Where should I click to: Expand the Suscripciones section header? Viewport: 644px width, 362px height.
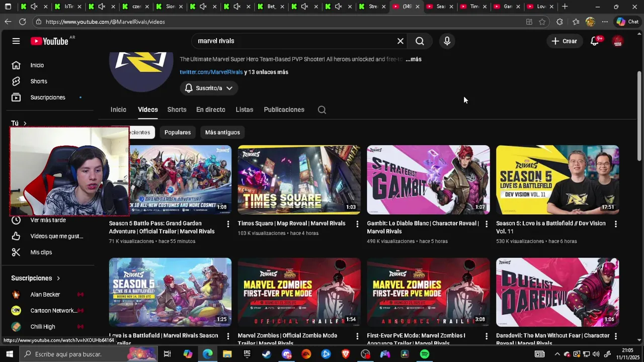(x=36, y=278)
